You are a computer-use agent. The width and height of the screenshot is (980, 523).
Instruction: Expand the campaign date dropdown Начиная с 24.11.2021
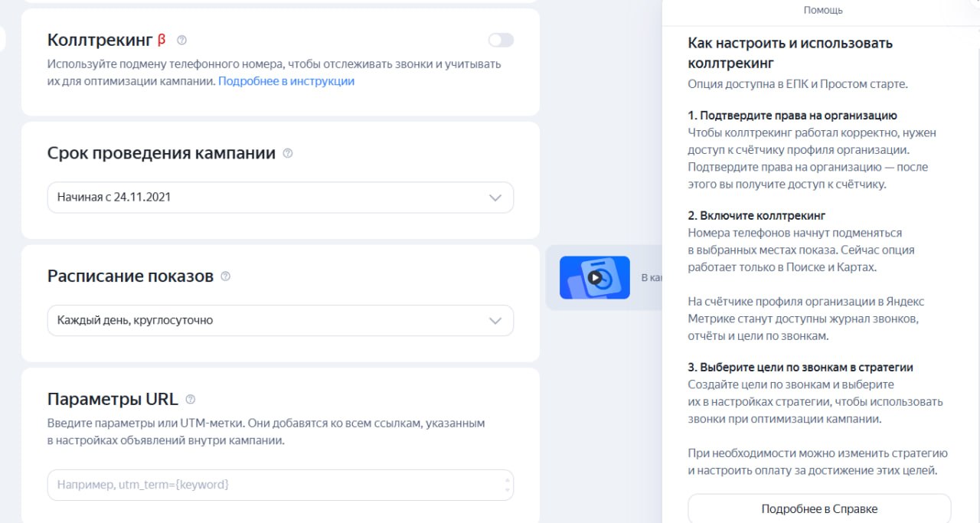pyautogui.click(x=280, y=198)
